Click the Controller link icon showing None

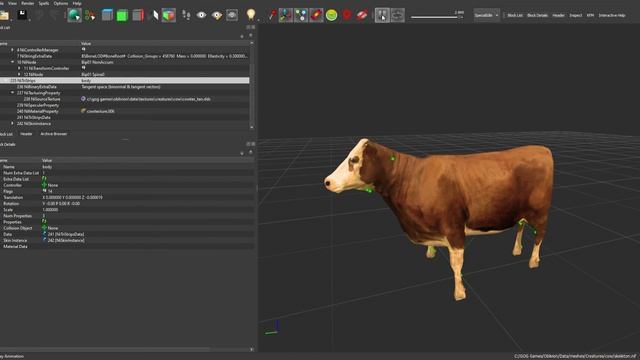44,185
